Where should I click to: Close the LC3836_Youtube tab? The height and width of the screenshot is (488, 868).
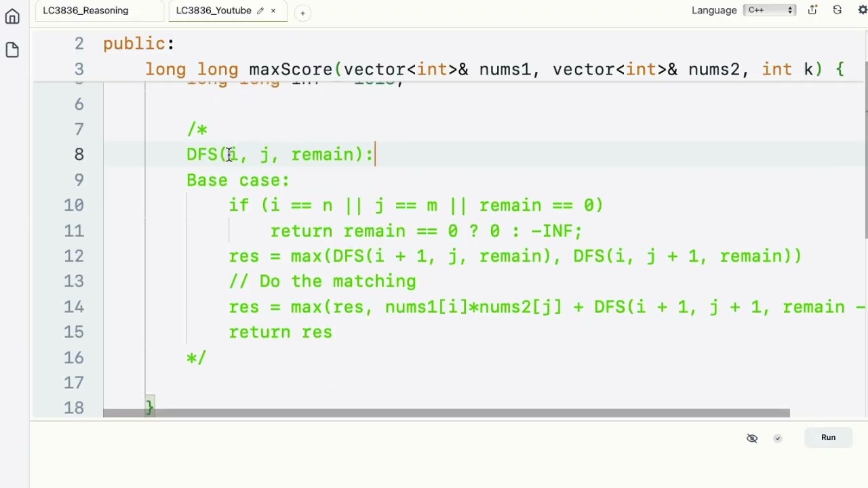(x=273, y=11)
